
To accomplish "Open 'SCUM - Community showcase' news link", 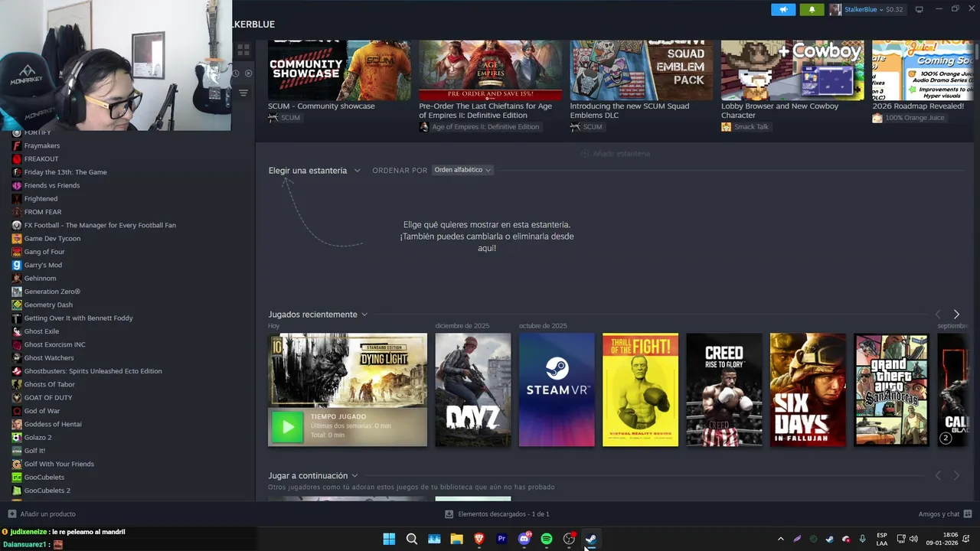I will pyautogui.click(x=322, y=106).
